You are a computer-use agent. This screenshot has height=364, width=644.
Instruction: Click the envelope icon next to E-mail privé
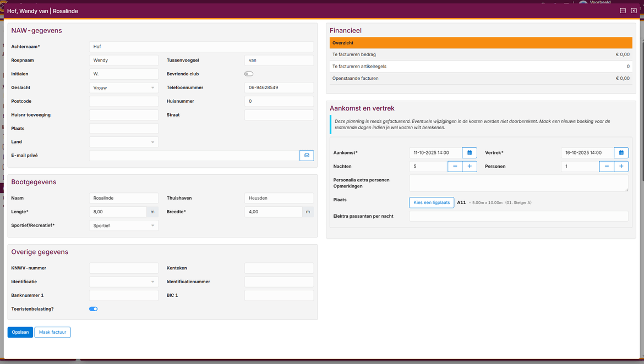(307, 155)
